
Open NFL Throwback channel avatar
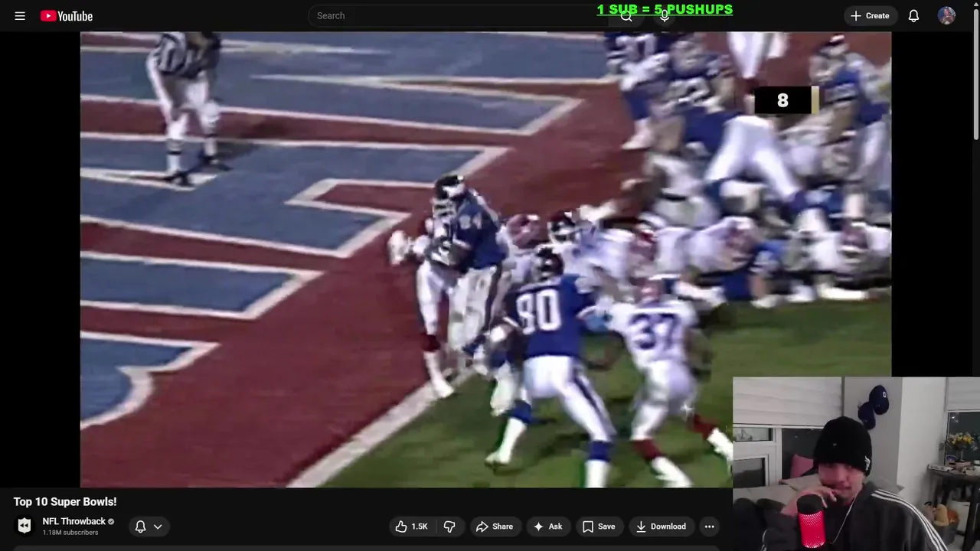click(24, 526)
